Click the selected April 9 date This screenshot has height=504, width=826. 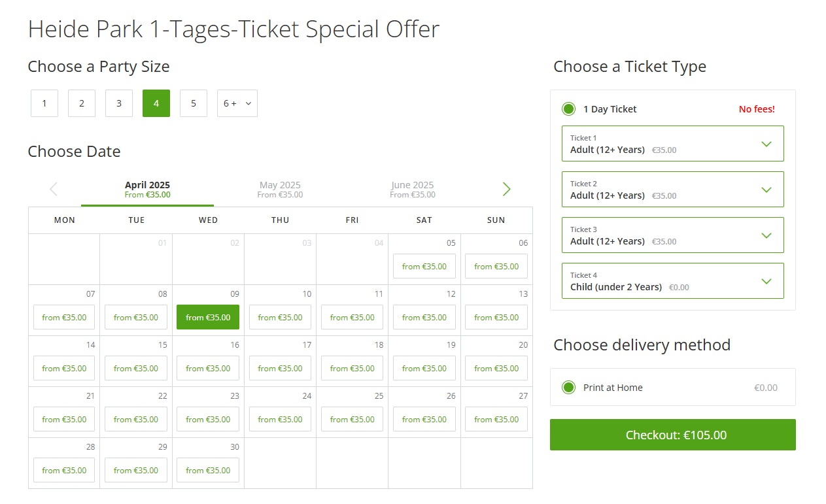click(207, 317)
